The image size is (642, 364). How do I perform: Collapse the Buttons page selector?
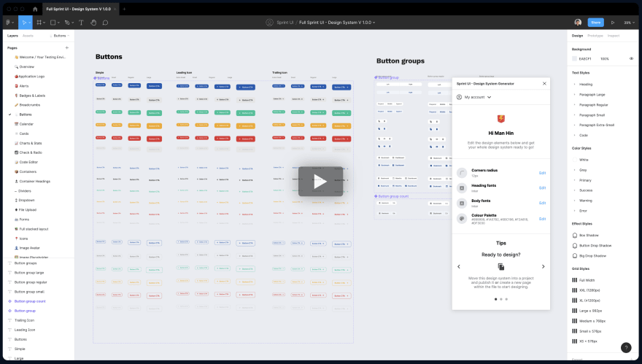click(60, 36)
